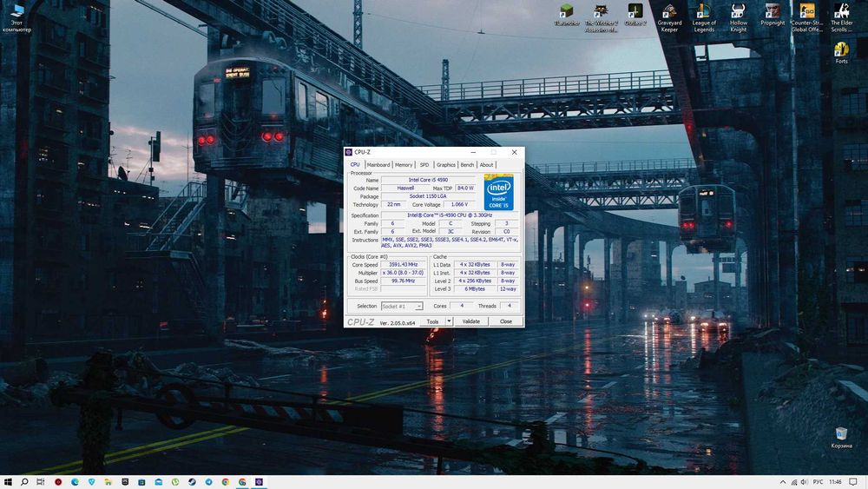This screenshot has width=868, height=489.
Task: Click the instructions list text
Action: 450,242
